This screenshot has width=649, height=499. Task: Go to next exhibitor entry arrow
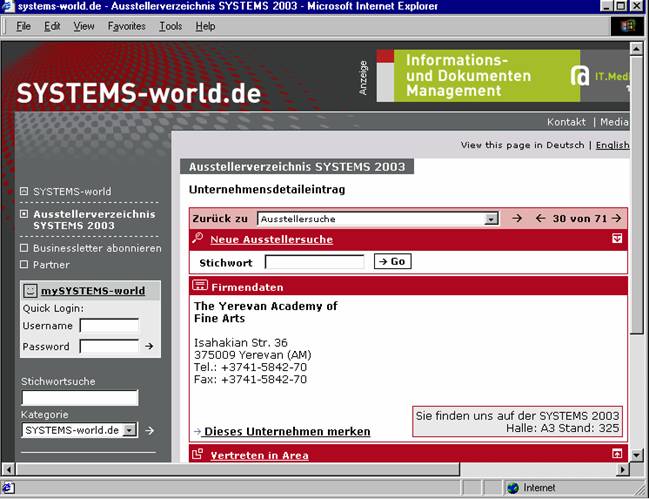coord(617,218)
